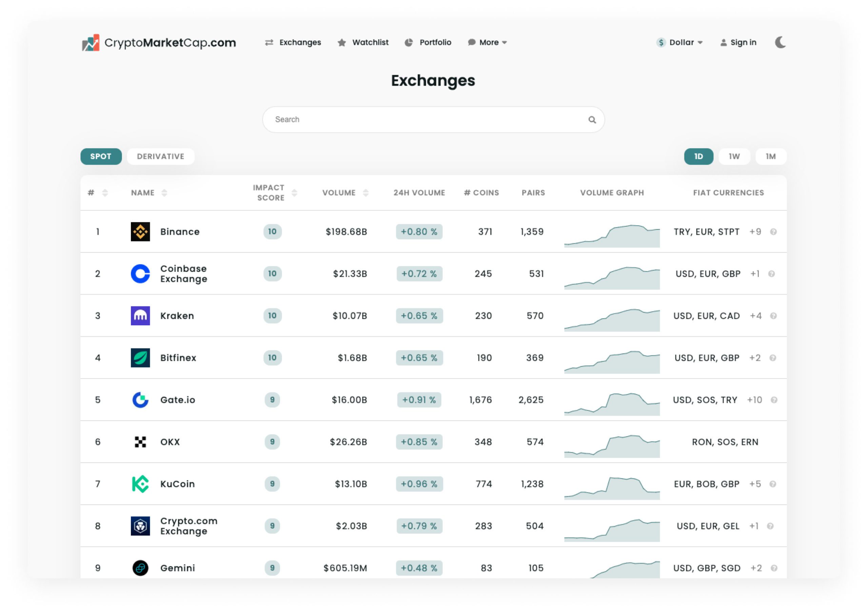Click search input field
Screen dimensions: 868x613
click(x=434, y=119)
